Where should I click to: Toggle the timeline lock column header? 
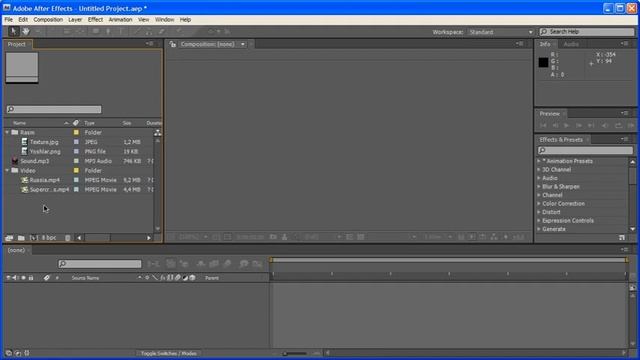pyautogui.click(x=31, y=278)
